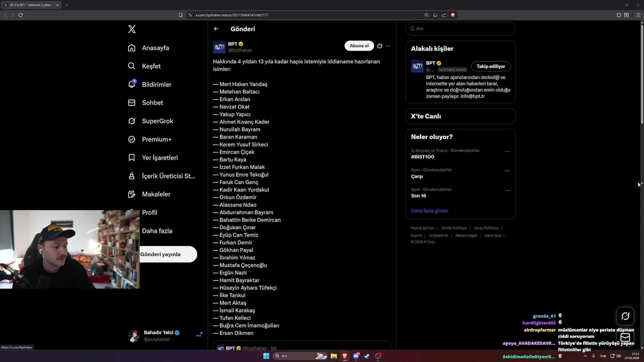This screenshot has height=362, width=644.
Task: Open Steam from taskbar
Action: [367, 356]
